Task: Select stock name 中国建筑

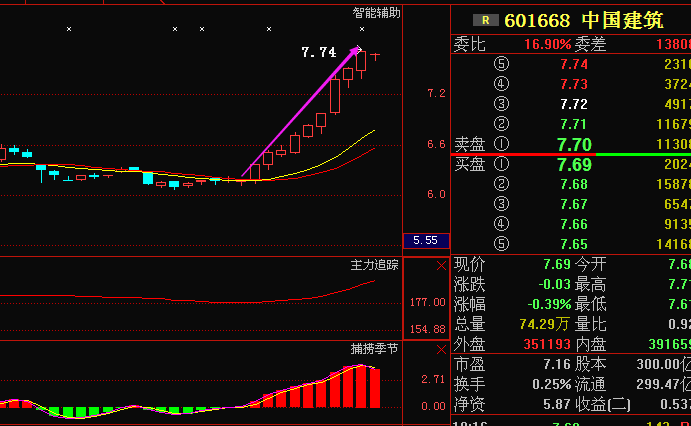Action: [622, 21]
